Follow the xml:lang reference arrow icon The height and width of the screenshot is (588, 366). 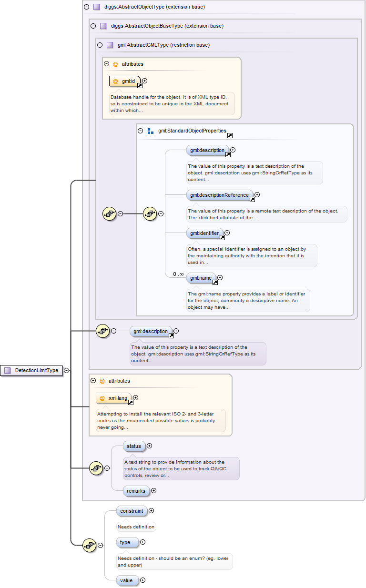pyautogui.click(x=131, y=402)
